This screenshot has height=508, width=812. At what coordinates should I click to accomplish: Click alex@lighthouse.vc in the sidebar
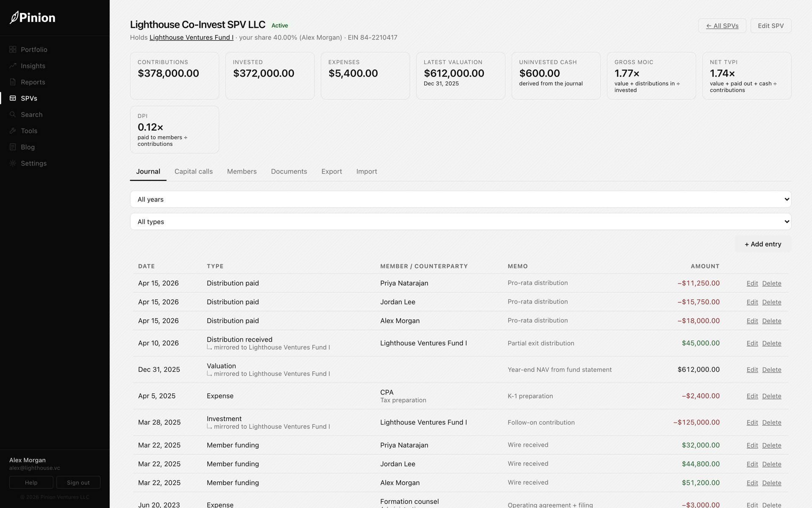coord(35,468)
